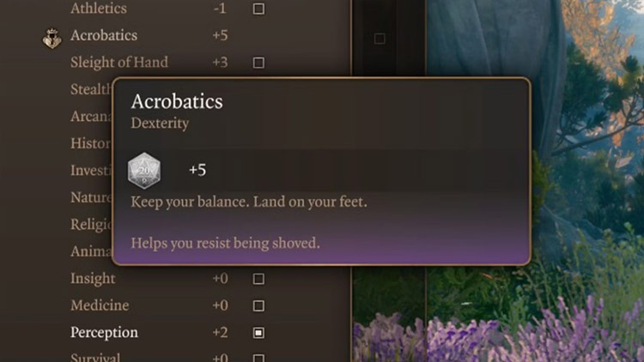Select the Sleight of Hand skill
The height and width of the screenshot is (362, 644).
tap(118, 63)
